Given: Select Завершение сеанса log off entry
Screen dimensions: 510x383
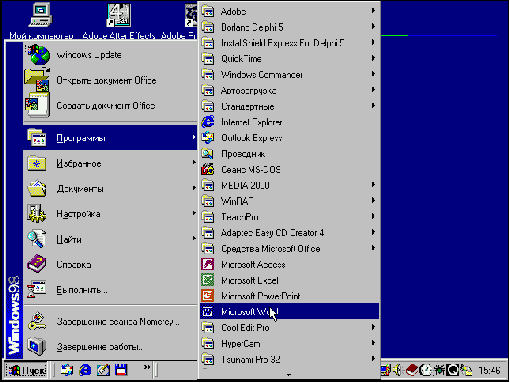Looking at the screenshot, I should (111, 321).
